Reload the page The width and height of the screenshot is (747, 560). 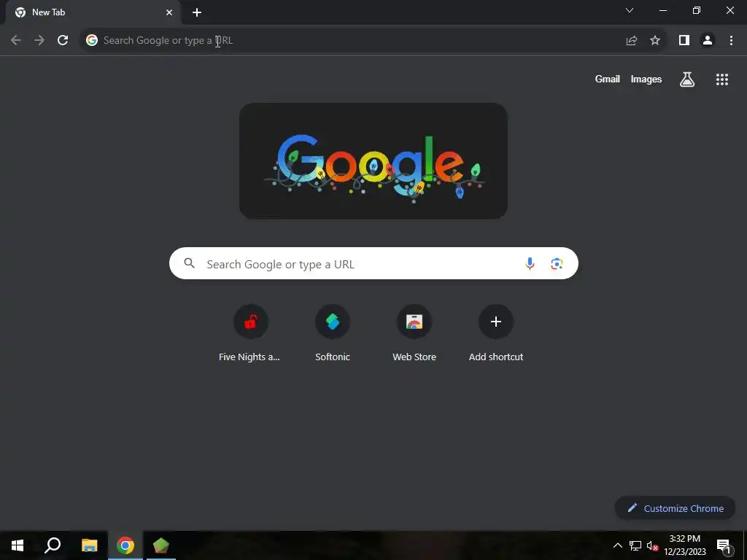pyautogui.click(x=63, y=41)
